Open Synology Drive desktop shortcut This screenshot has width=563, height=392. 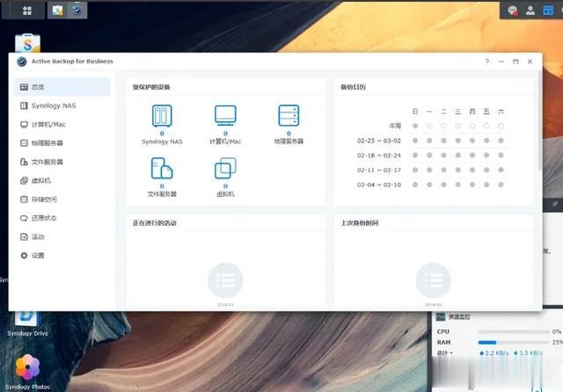tap(27, 323)
